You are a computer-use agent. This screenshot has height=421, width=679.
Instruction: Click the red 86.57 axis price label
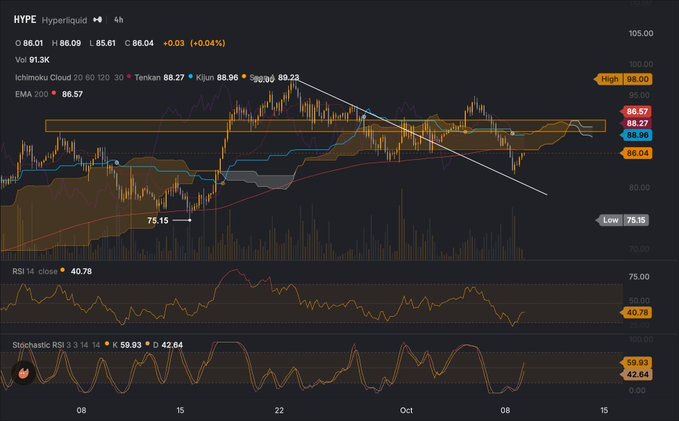637,111
